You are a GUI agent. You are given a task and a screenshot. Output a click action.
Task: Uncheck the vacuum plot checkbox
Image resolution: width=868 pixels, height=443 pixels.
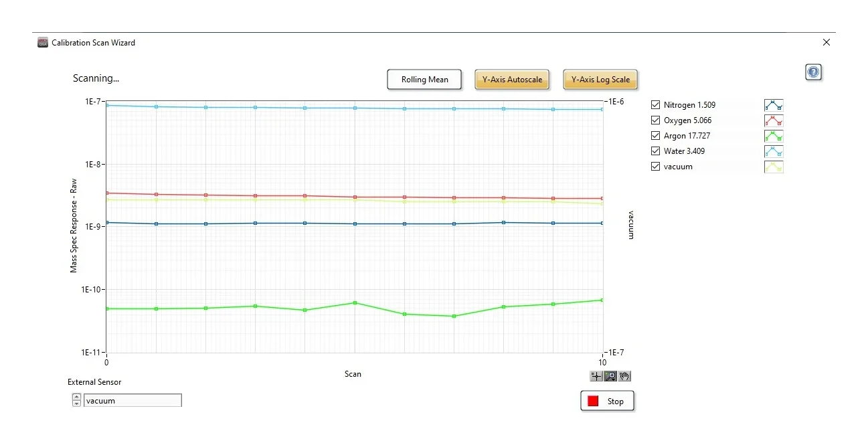coord(656,167)
